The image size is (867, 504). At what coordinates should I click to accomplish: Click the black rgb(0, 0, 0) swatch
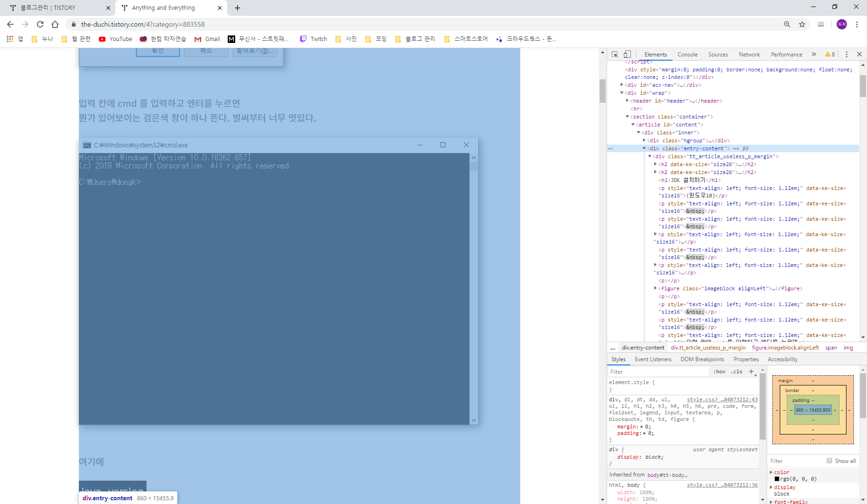777,479
